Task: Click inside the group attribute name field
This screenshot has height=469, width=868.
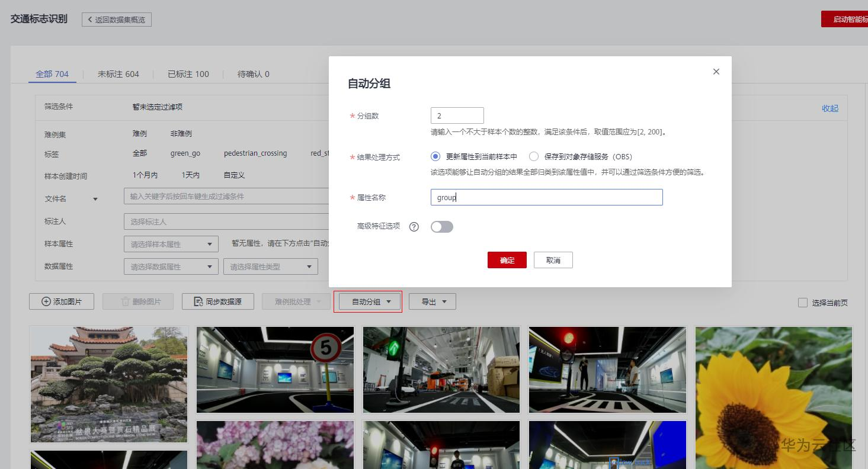Action: click(x=546, y=197)
